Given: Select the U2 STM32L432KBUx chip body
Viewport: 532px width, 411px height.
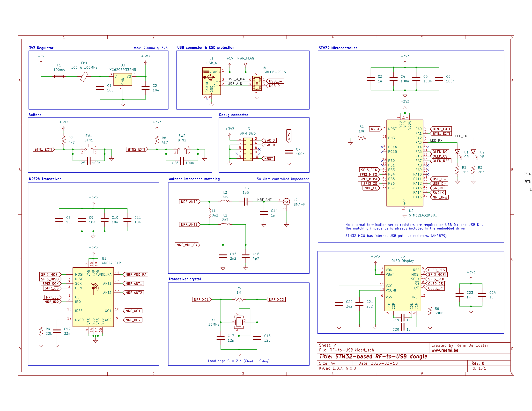Looking at the screenshot, I should point(405,163).
